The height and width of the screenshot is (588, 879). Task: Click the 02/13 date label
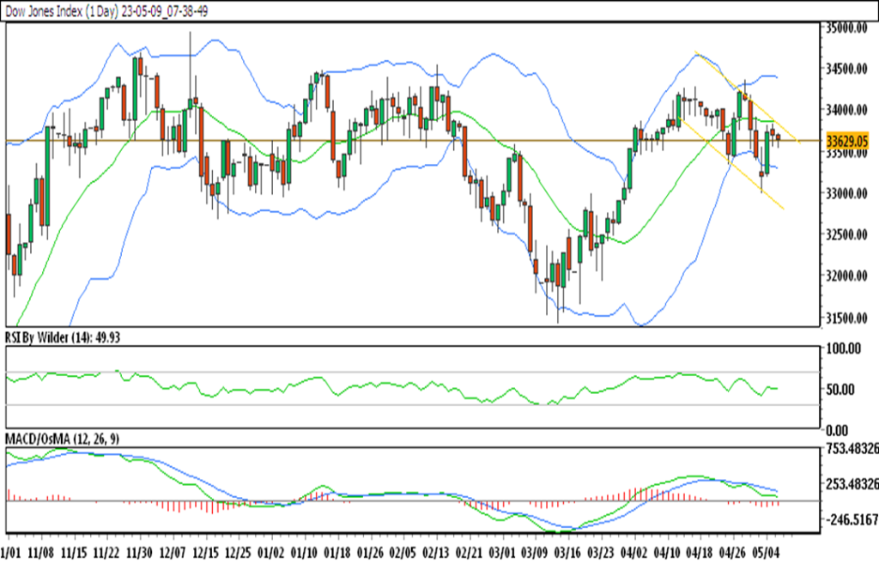[x=435, y=554]
